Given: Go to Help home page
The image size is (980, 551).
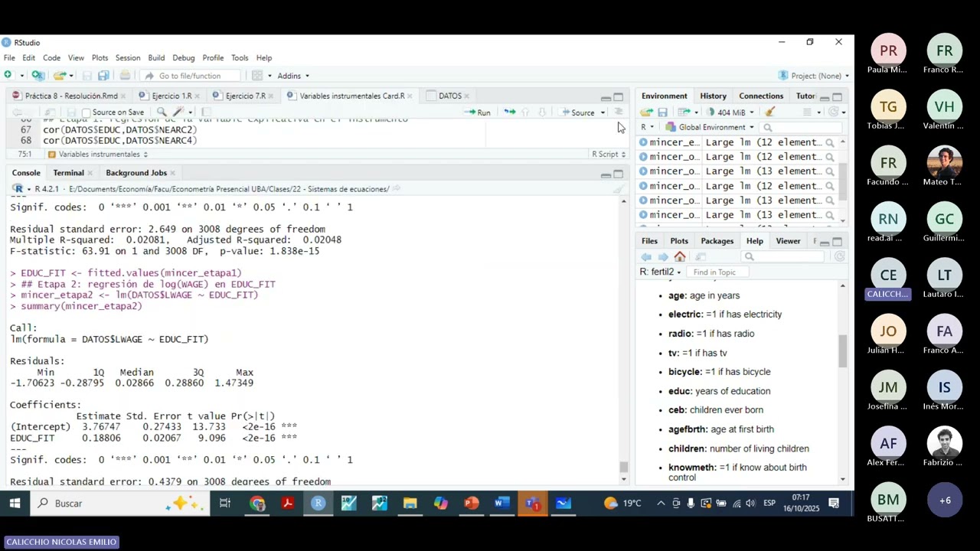Looking at the screenshot, I should coord(680,257).
